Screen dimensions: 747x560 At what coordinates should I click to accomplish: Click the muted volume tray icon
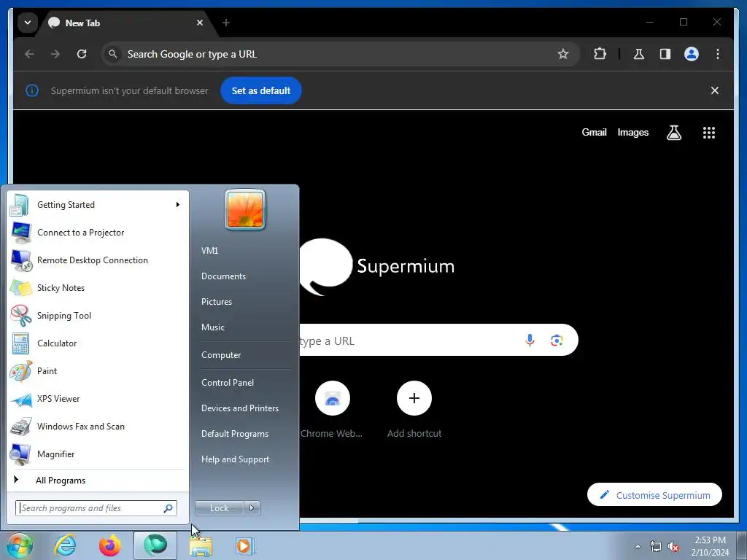[x=673, y=546]
